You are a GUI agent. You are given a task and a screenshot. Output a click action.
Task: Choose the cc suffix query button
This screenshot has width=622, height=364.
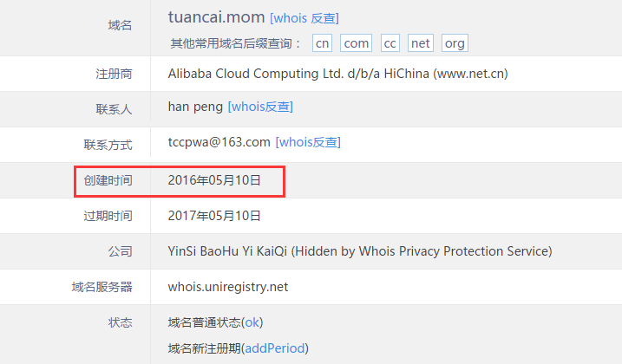coord(390,42)
